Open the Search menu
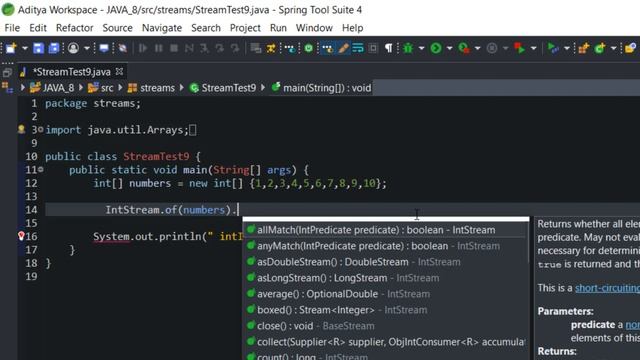This screenshot has width=640, height=360. pos(206,28)
